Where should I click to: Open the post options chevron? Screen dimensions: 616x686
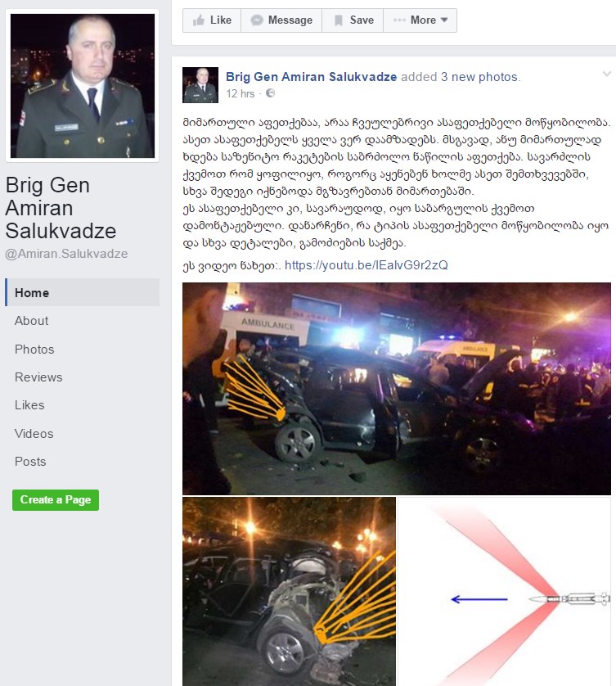pos(606,74)
